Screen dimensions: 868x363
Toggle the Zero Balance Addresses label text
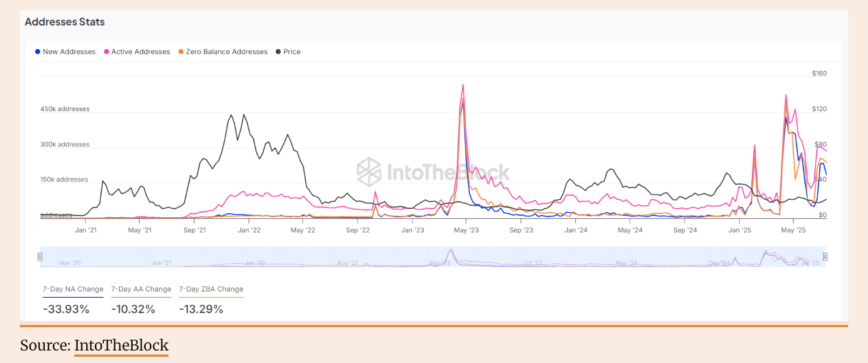[226, 52]
